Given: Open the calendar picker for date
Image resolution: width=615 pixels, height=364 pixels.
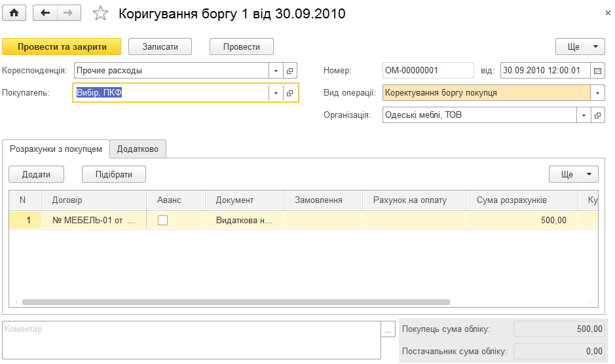Looking at the screenshot, I should point(598,71).
